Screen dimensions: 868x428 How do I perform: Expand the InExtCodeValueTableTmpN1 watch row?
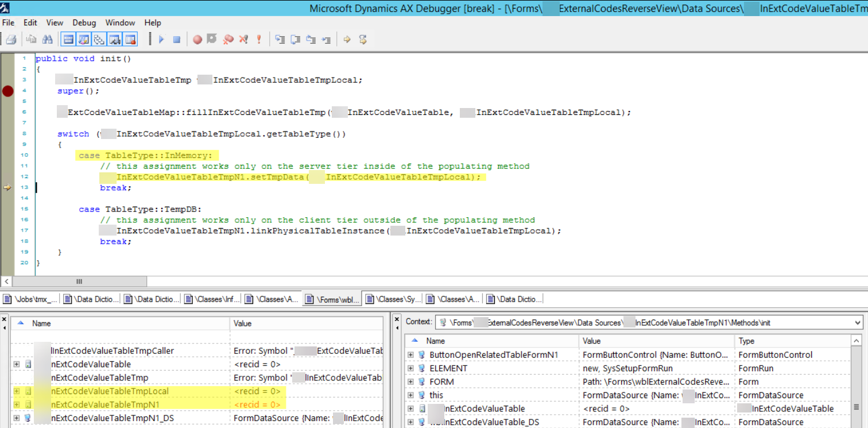tap(15, 404)
